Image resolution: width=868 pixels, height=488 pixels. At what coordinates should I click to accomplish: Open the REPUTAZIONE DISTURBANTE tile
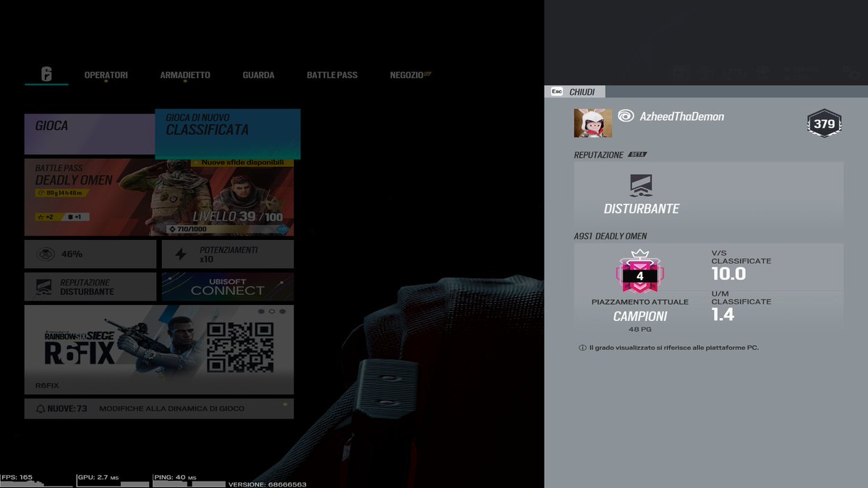pos(90,286)
